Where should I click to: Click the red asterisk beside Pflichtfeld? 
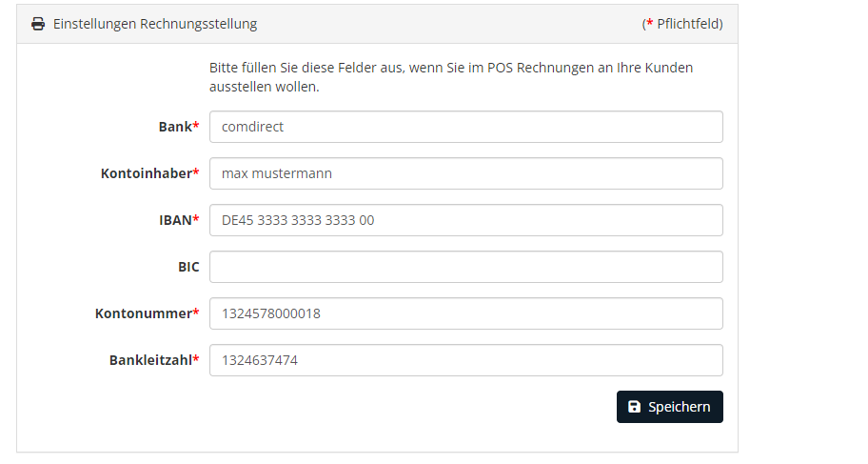click(x=650, y=23)
